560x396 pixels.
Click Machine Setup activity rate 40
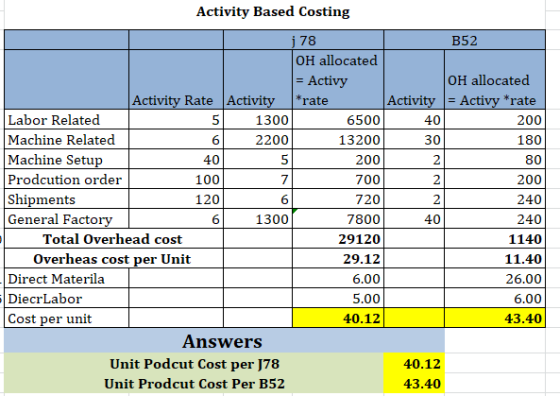(x=176, y=159)
